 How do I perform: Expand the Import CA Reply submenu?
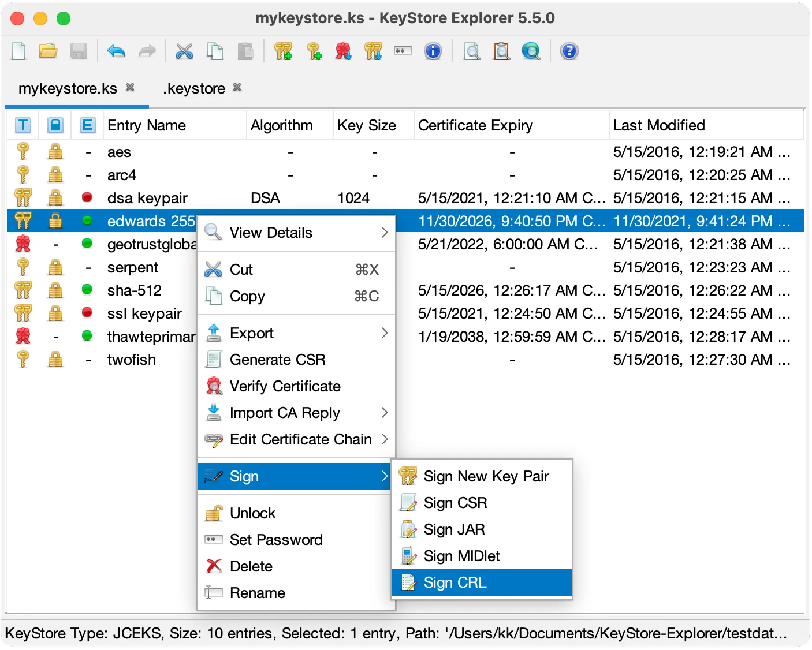296,413
